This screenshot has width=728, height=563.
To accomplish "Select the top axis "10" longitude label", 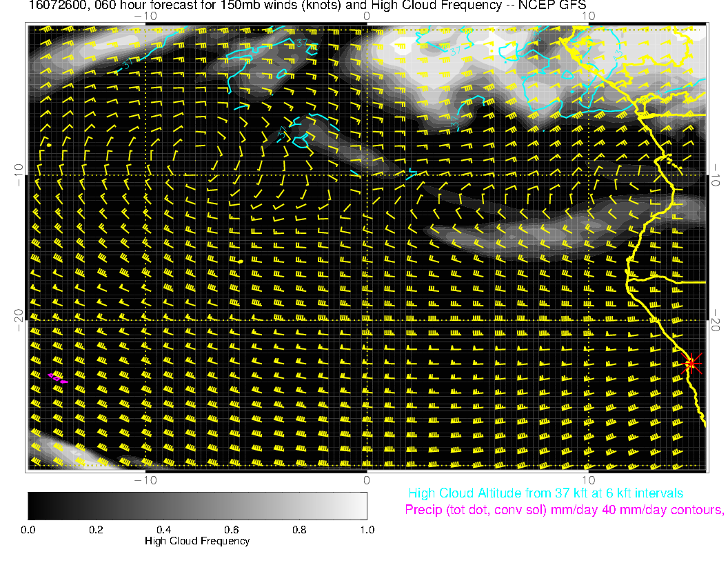I will (588, 16).
